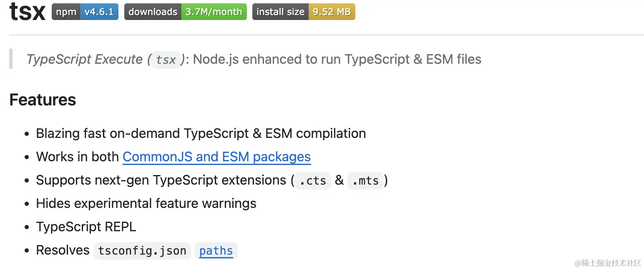The image size is (644, 270).
Task: Click the .cts code snippet
Action: click(x=313, y=181)
